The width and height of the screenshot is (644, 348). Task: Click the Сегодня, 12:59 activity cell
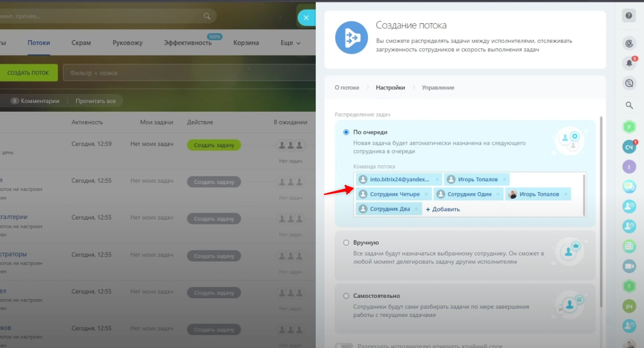[x=92, y=144]
